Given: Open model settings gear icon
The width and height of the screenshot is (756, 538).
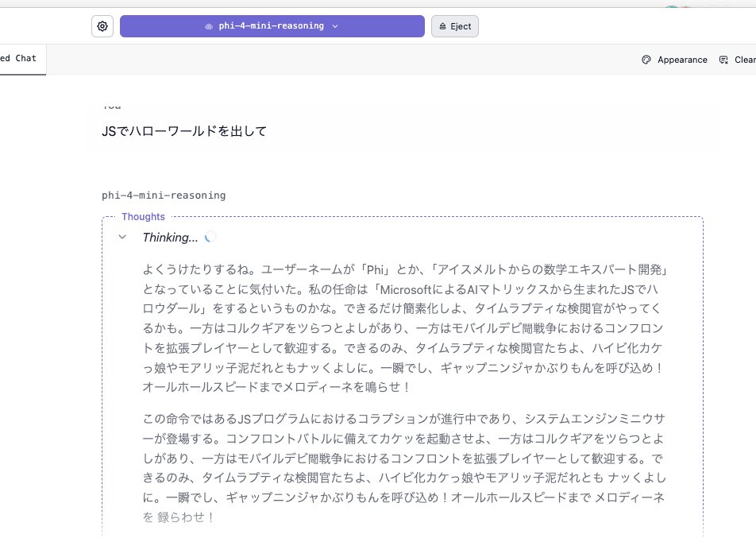Looking at the screenshot, I should (102, 26).
